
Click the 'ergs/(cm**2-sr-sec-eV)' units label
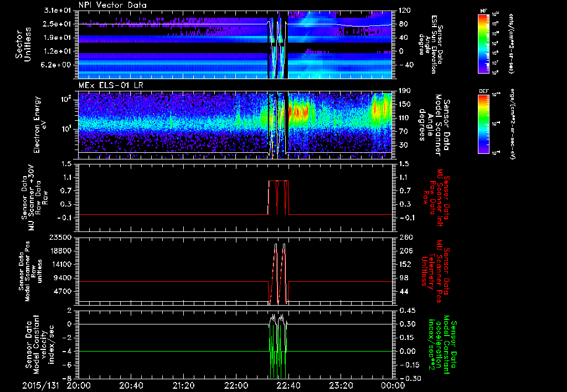512,123
